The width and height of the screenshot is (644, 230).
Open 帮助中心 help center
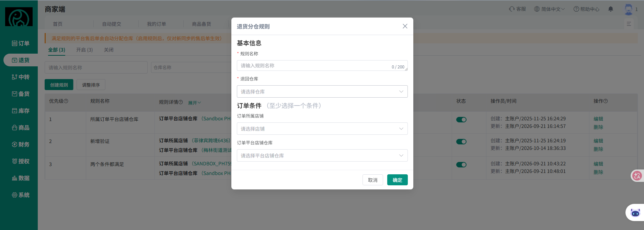(586, 9)
